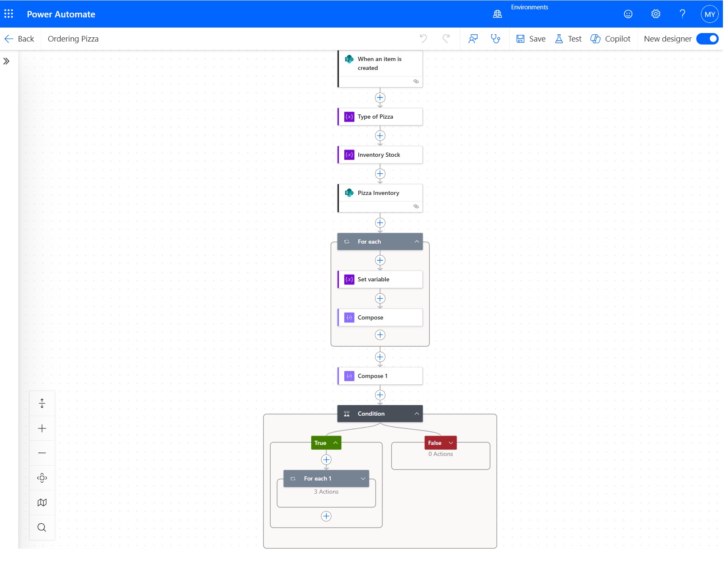Click the help question mark icon
This screenshot has height=564, width=728.
(x=682, y=14)
